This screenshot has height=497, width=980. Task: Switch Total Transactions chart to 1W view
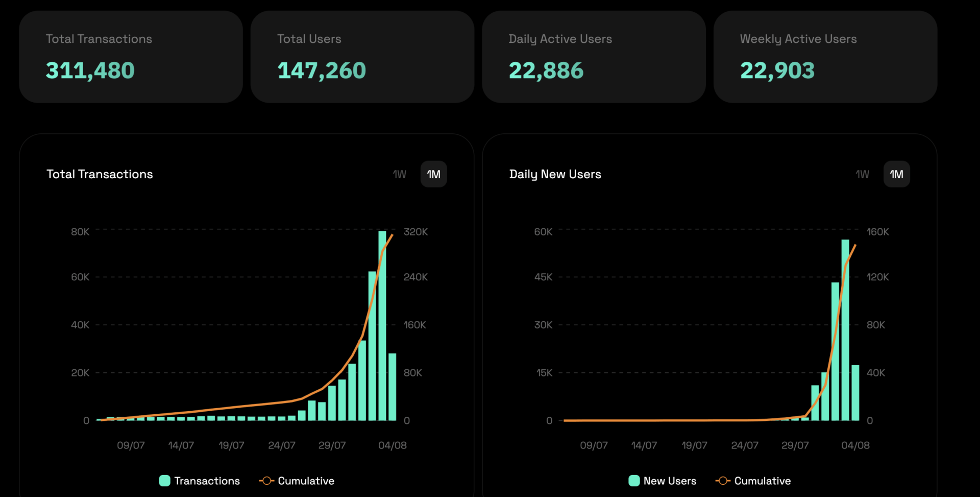click(x=399, y=174)
